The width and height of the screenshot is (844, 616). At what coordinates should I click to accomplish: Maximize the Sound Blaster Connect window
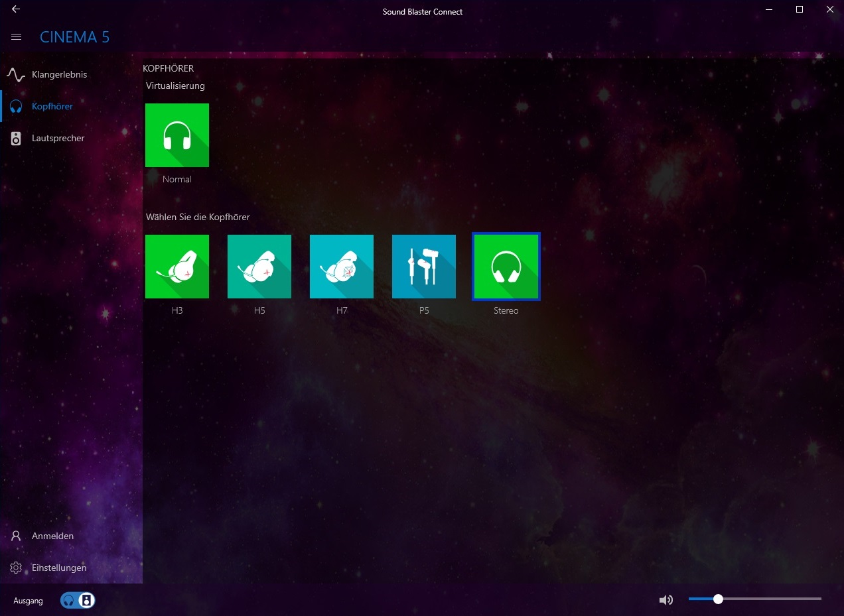coord(800,9)
